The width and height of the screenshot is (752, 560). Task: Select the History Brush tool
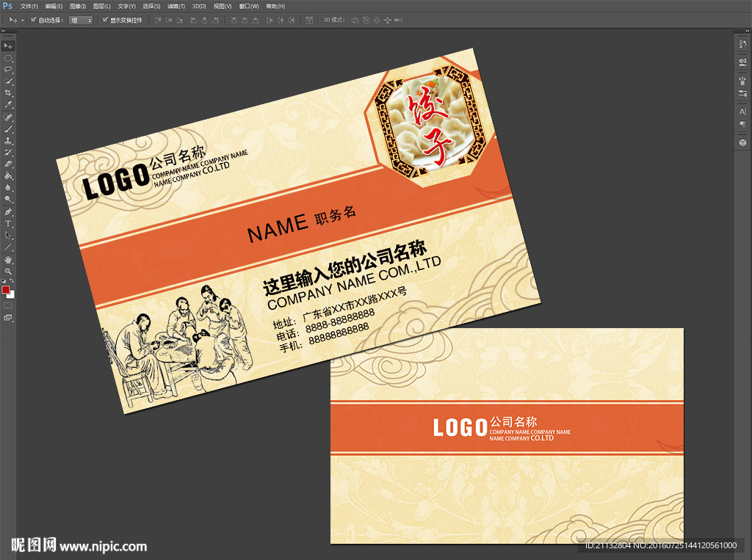8,153
